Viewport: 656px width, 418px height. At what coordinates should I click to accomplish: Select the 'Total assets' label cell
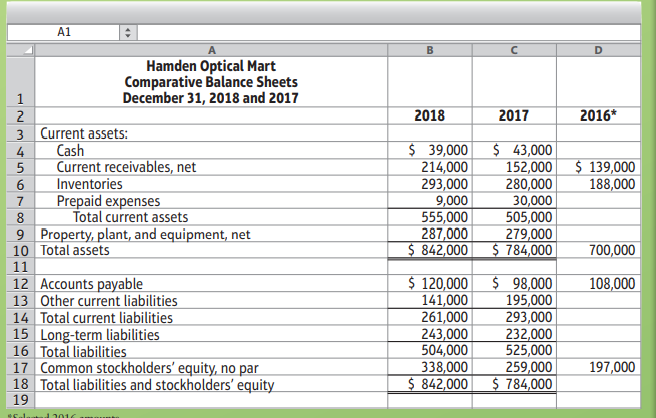pyautogui.click(x=211, y=250)
